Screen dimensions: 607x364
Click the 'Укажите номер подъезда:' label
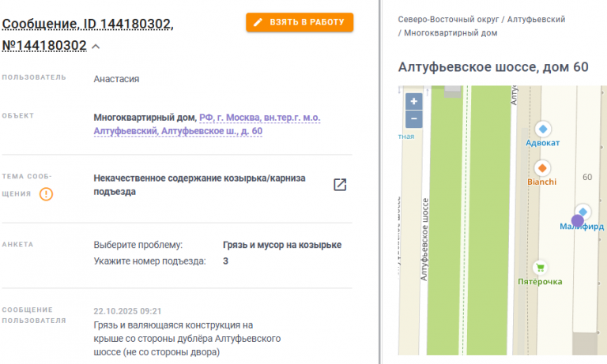tap(149, 261)
